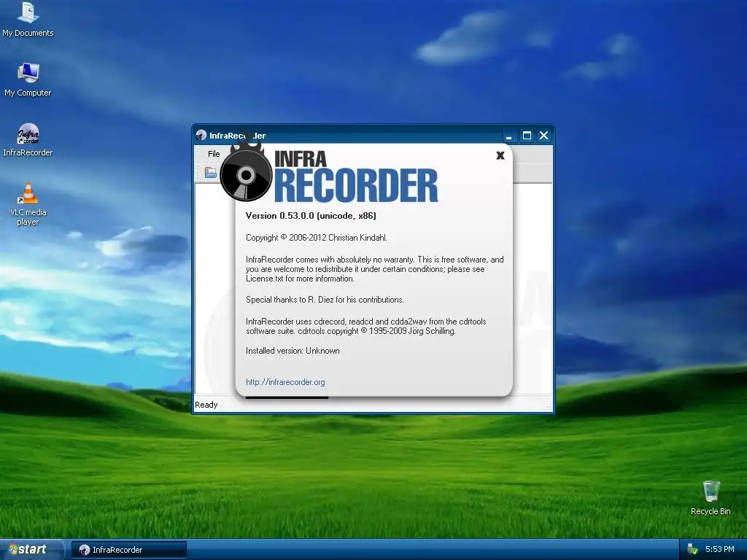Click InfraRecorder taskbar button
Image resolution: width=747 pixels, height=560 pixels.
pyautogui.click(x=128, y=550)
